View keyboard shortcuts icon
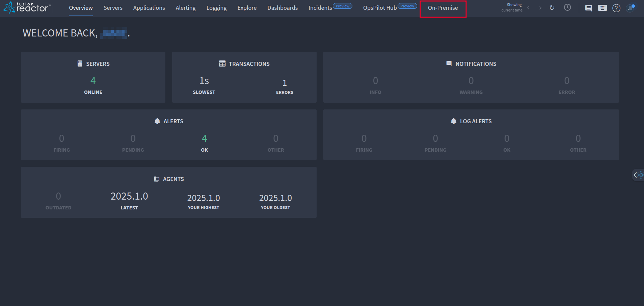Viewport: 644px width, 306px height. click(x=603, y=8)
